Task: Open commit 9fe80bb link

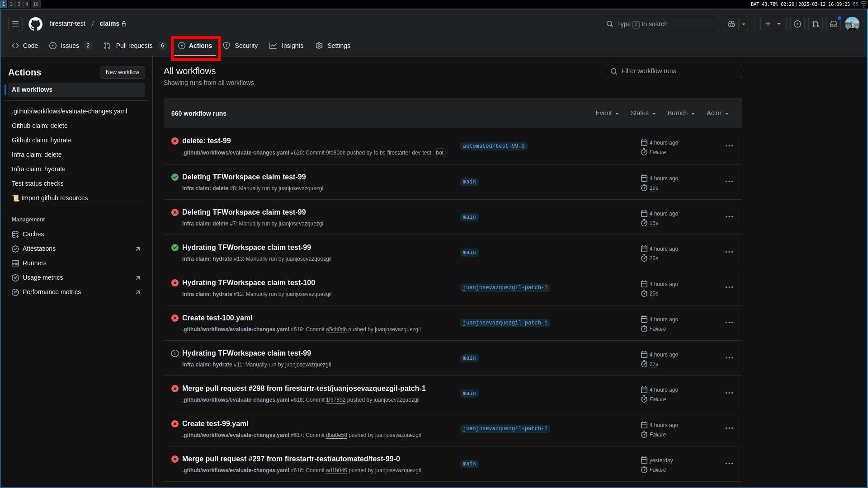Action: click(x=336, y=153)
